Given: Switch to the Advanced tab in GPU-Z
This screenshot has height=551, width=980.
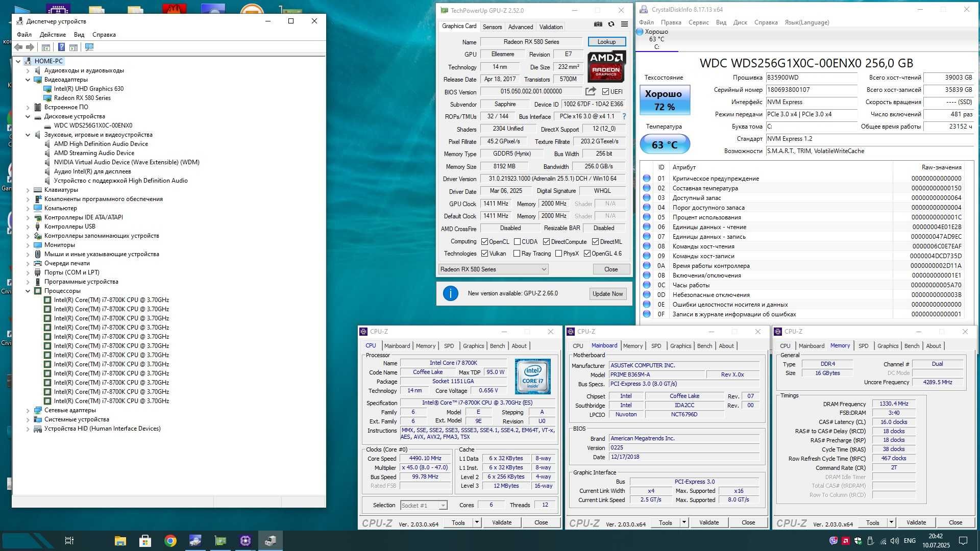Looking at the screenshot, I should (x=520, y=27).
